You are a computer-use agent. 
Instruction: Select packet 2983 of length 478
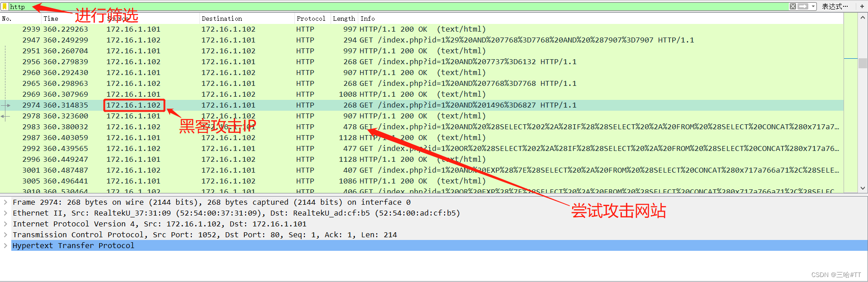(422, 127)
